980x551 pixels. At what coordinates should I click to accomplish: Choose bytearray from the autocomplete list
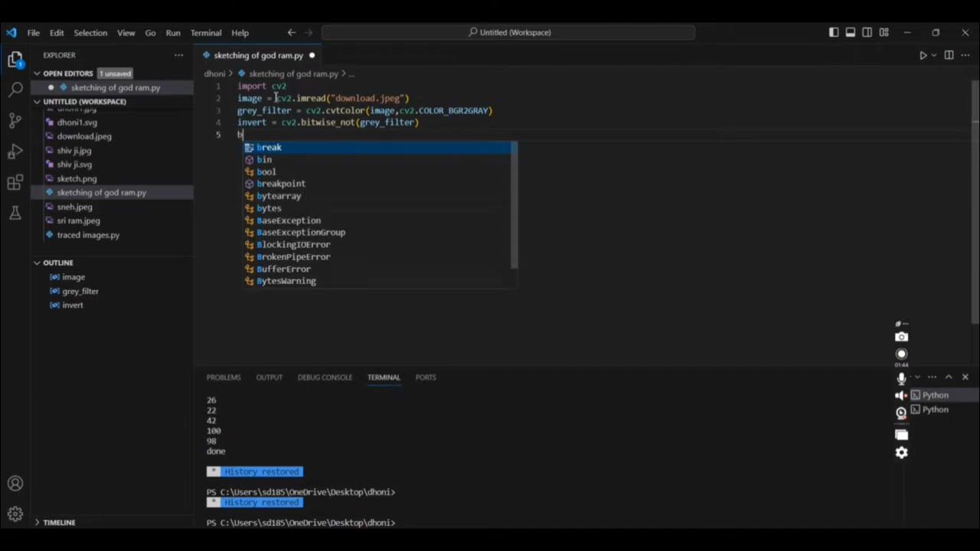coord(376,196)
